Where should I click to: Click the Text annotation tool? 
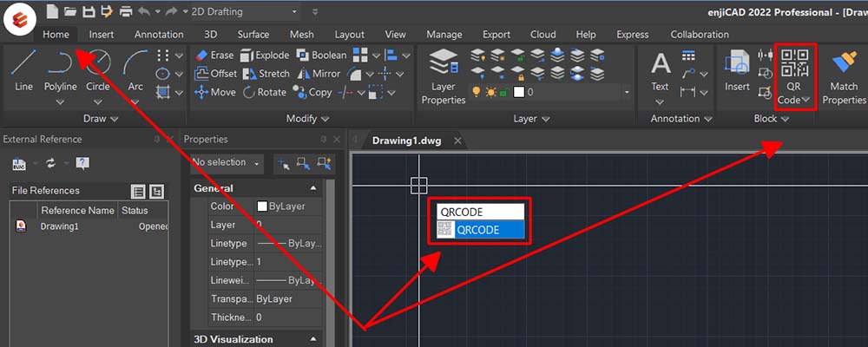[x=660, y=71]
